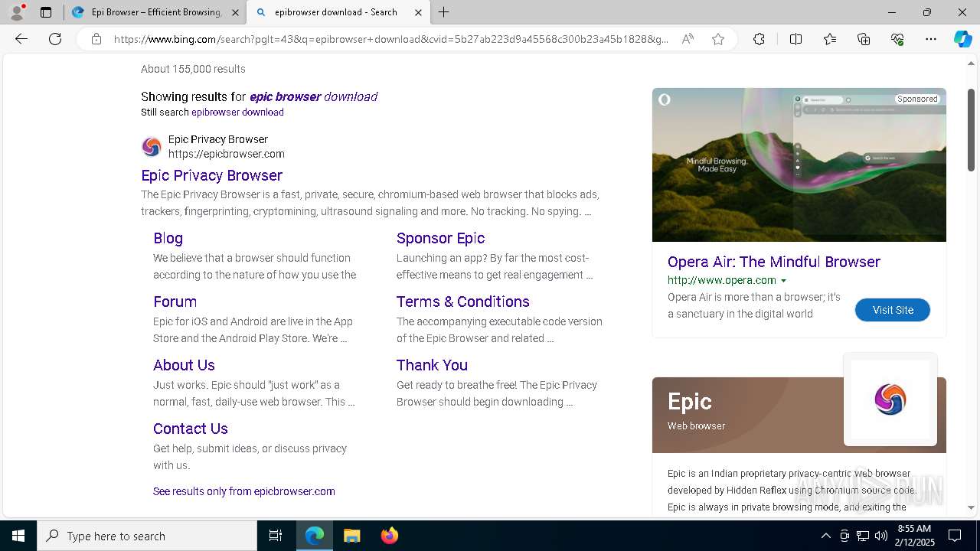Open the taskbar clock and date
The height and width of the screenshot is (551, 980).
coord(916,536)
